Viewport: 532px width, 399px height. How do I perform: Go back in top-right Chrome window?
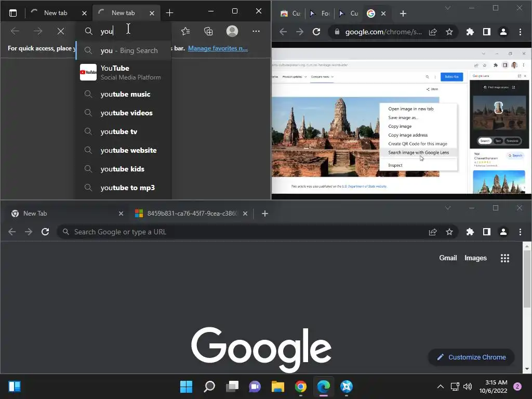[283, 32]
